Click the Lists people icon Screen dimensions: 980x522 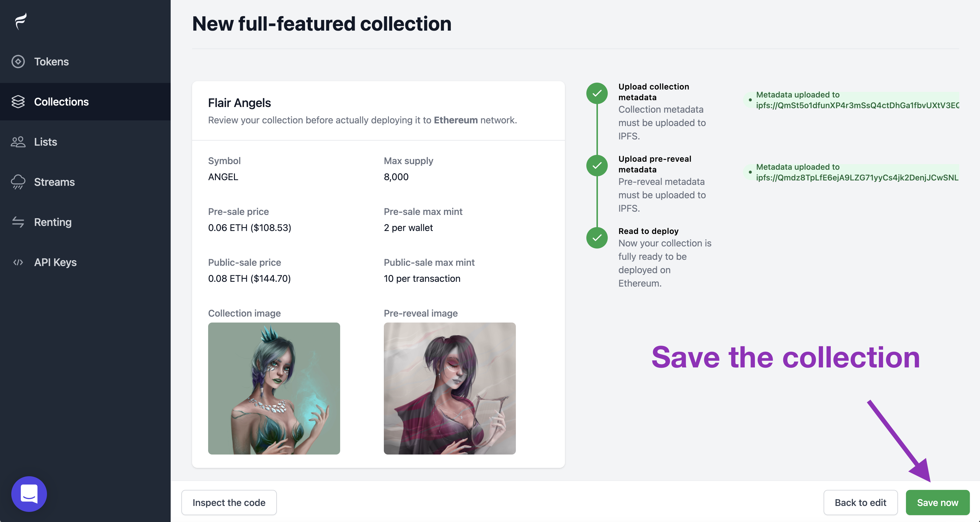[18, 142]
